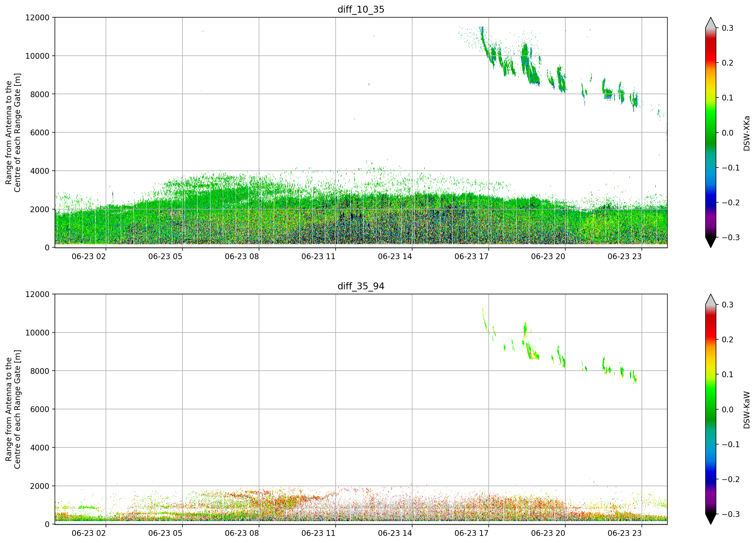Click the Range y-axis label of diff_35_94 plot
The height and width of the screenshot is (543, 756).
(13, 410)
